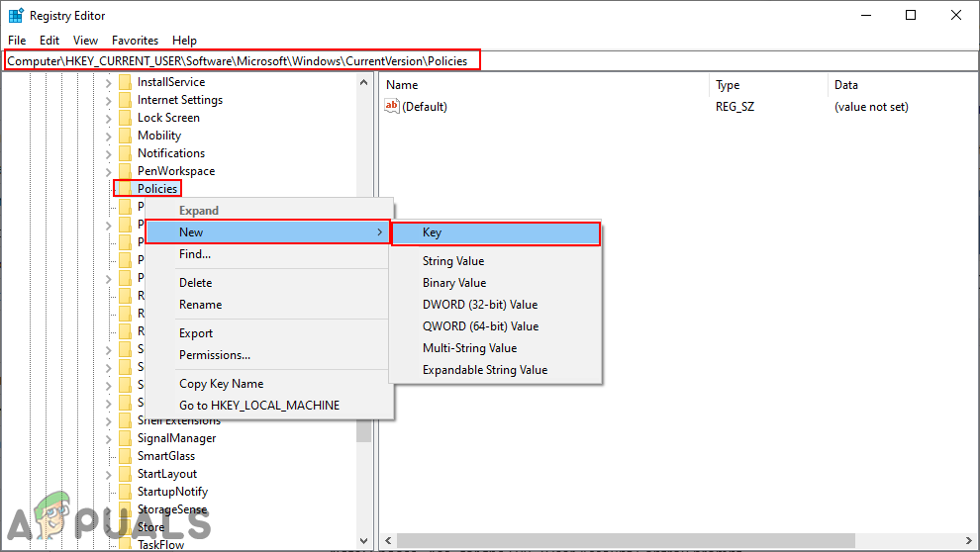
Task: Click the StartLayout folder icon
Action: point(125,474)
